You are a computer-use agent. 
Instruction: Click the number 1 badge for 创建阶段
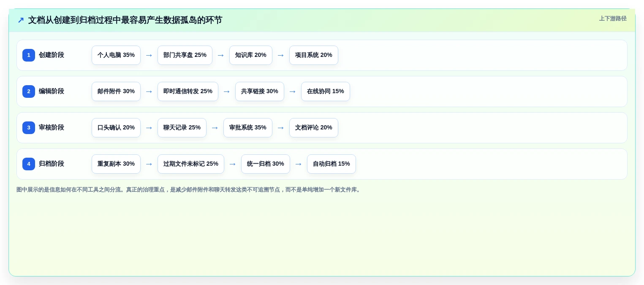[x=29, y=55]
